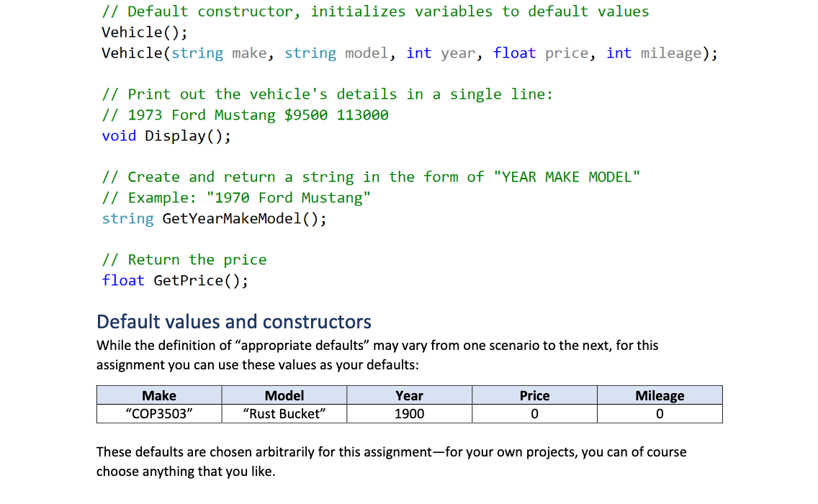The height and width of the screenshot is (504, 818).
Task: Click the '0' cell under Mileage
Action: (x=660, y=414)
